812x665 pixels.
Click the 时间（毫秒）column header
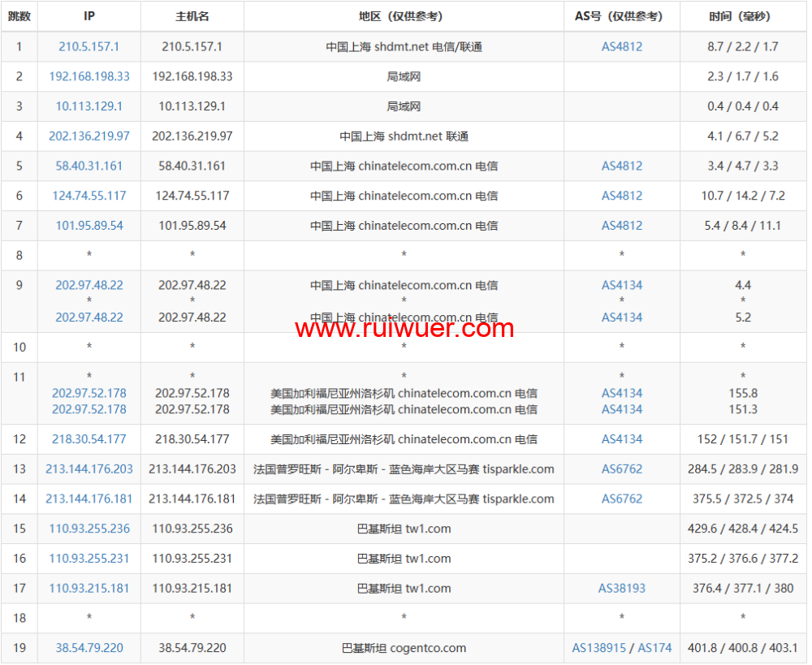point(742,16)
